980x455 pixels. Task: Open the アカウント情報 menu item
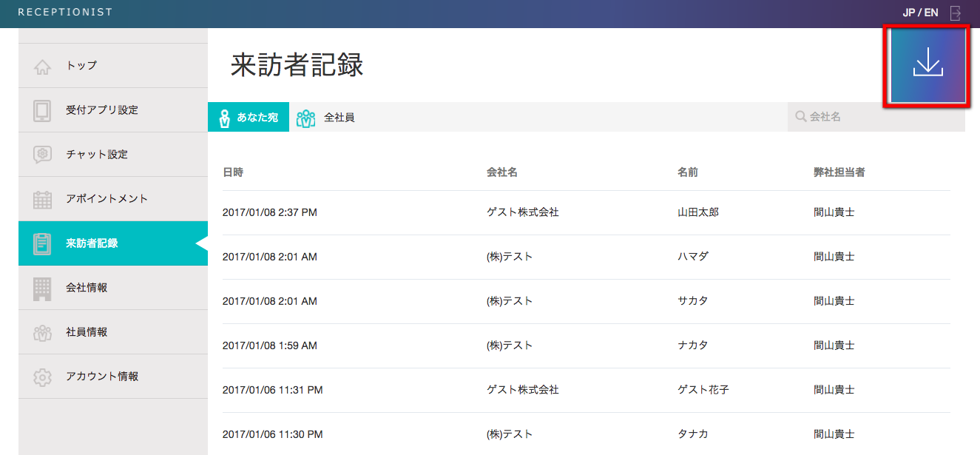[x=102, y=377]
